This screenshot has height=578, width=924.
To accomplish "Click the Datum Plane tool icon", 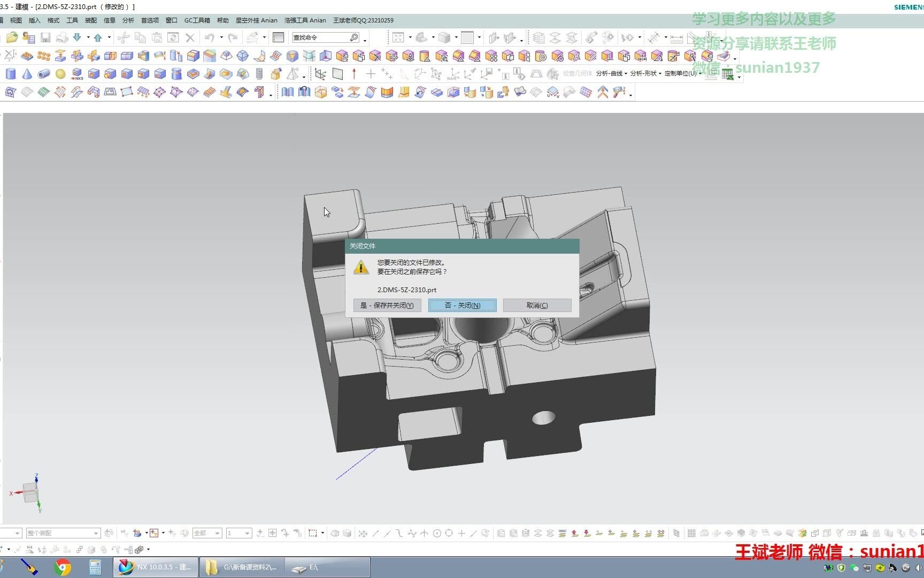I will click(x=337, y=74).
